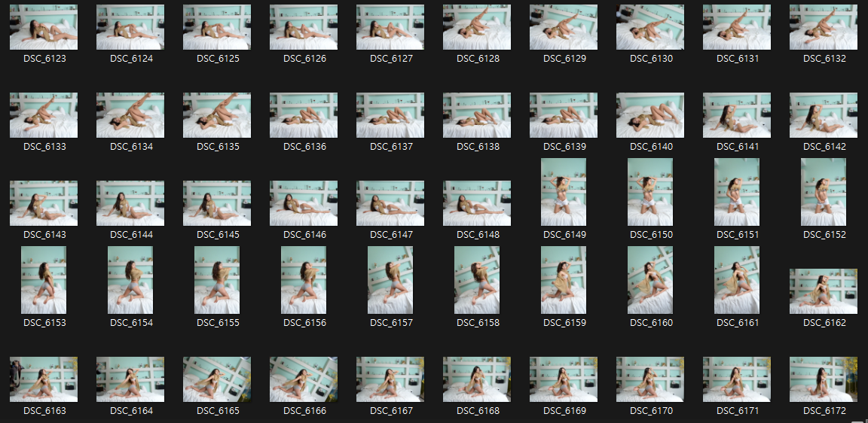
Task: Select the portrait DSC_6159 thumbnail
Action: 564,280
